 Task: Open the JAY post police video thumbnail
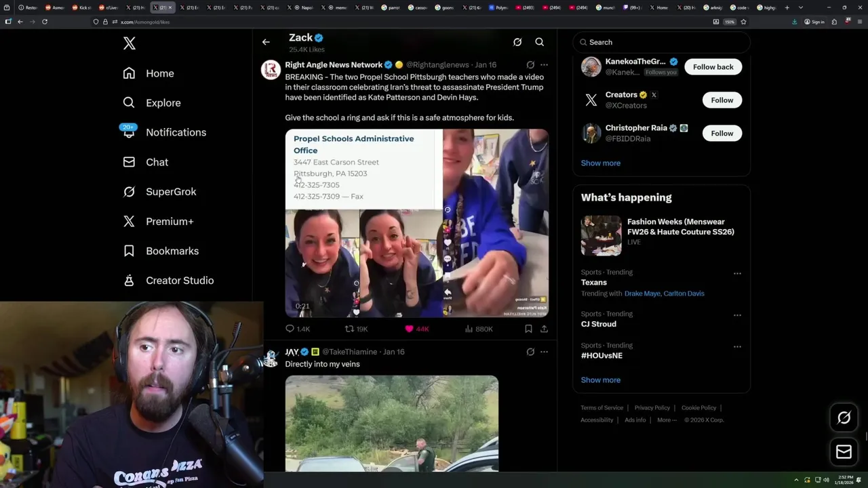point(391,424)
